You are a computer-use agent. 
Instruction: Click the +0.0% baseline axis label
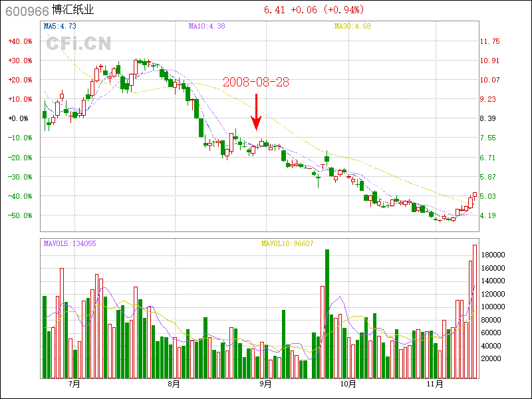pos(19,118)
